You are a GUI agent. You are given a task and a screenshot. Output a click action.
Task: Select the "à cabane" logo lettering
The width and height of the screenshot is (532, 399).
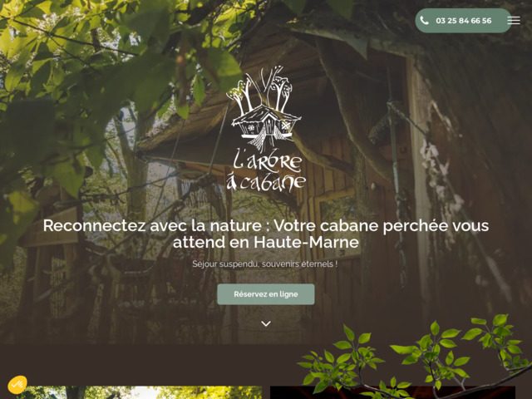pos(266,183)
